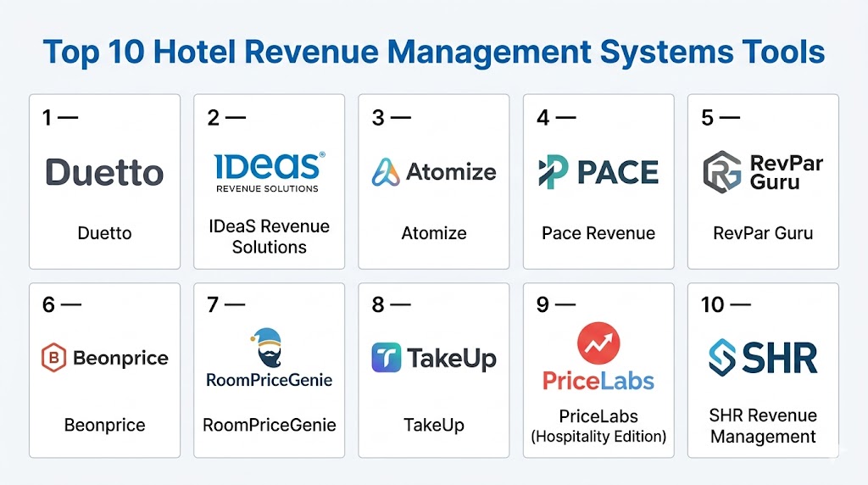
Task: Click the RevPar Guru hexagon icon
Action: pos(722,170)
